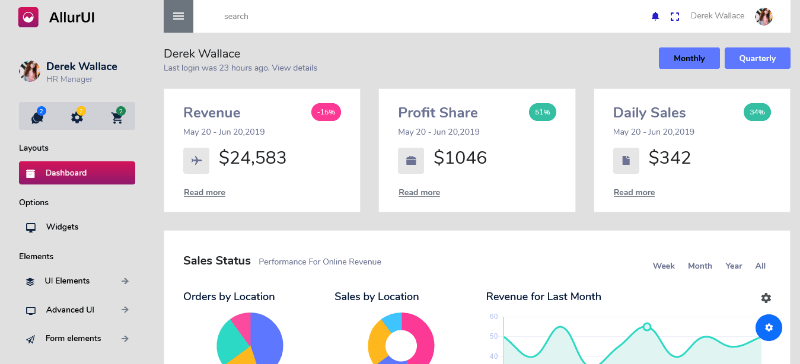Open notifications bell icon
Viewport: 800px width, 364px height.
click(656, 16)
